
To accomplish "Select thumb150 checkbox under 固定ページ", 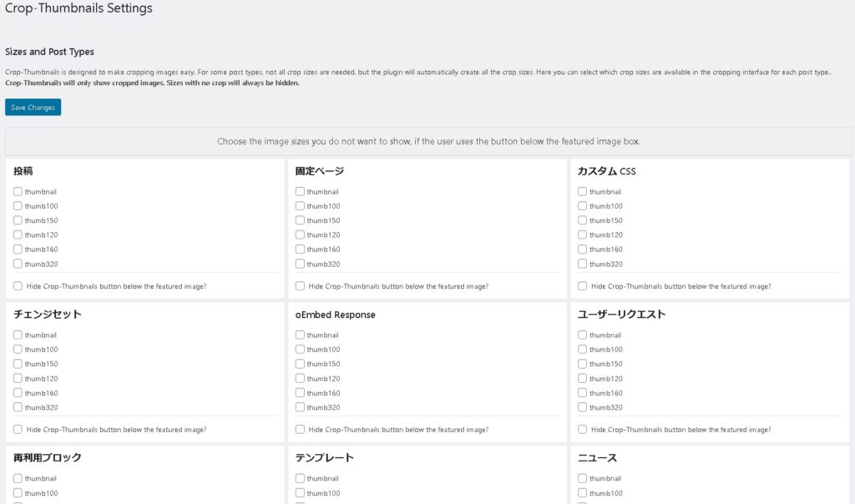I will pos(300,220).
